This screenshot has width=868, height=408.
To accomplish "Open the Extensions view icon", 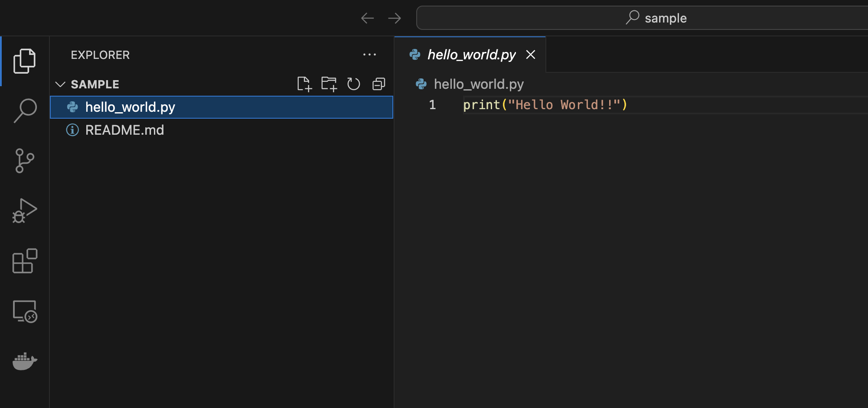I will (25, 261).
